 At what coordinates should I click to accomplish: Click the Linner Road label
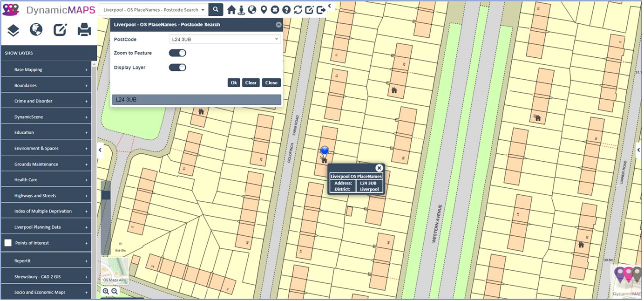(624, 173)
